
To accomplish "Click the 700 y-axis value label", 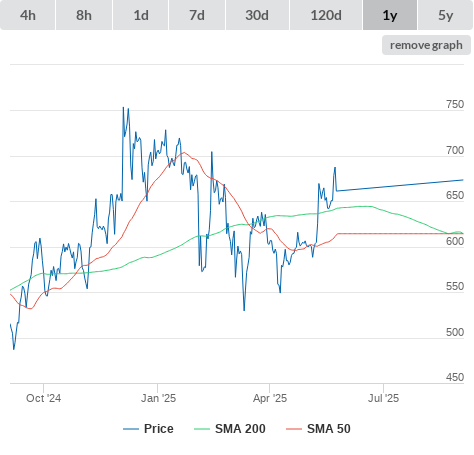I will (x=455, y=150).
